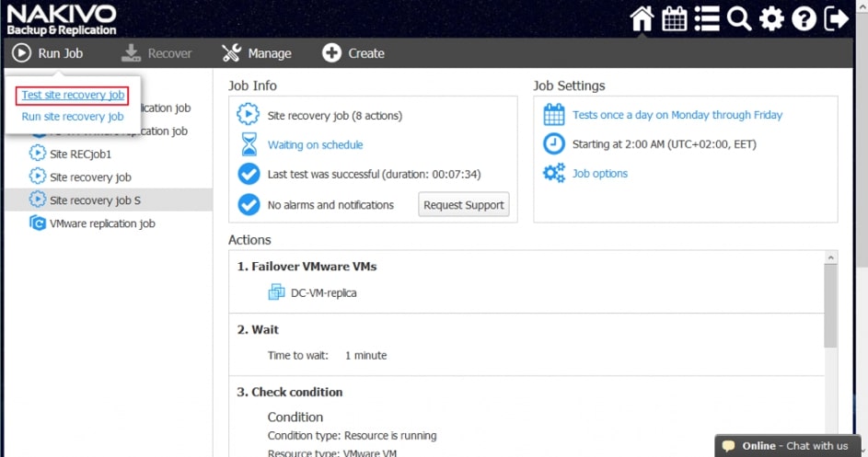The height and width of the screenshot is (457, 868).
Task: Open the calendar view icon
Action: tap(675, 18)
